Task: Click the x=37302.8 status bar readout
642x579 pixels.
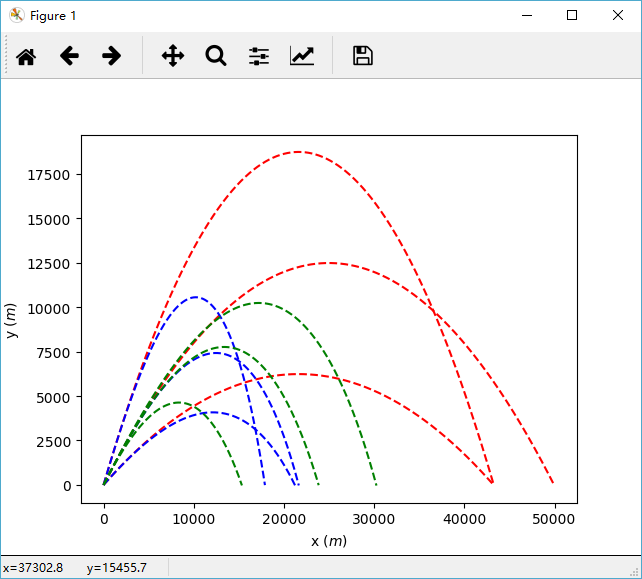Action: pyautogui.click(x=33, y=568)
